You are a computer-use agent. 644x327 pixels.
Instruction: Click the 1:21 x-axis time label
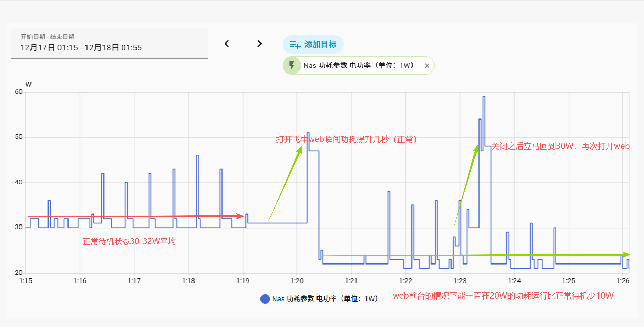point(351,281)
